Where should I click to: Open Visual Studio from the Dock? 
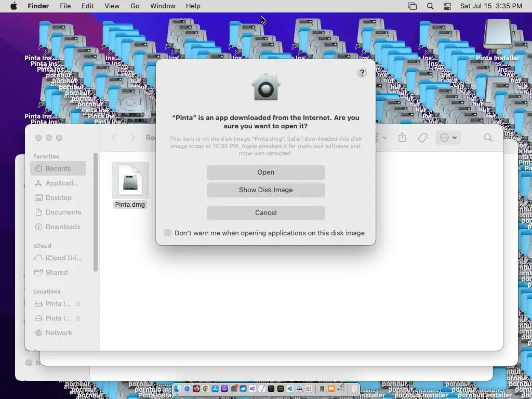tap(252, 389)
